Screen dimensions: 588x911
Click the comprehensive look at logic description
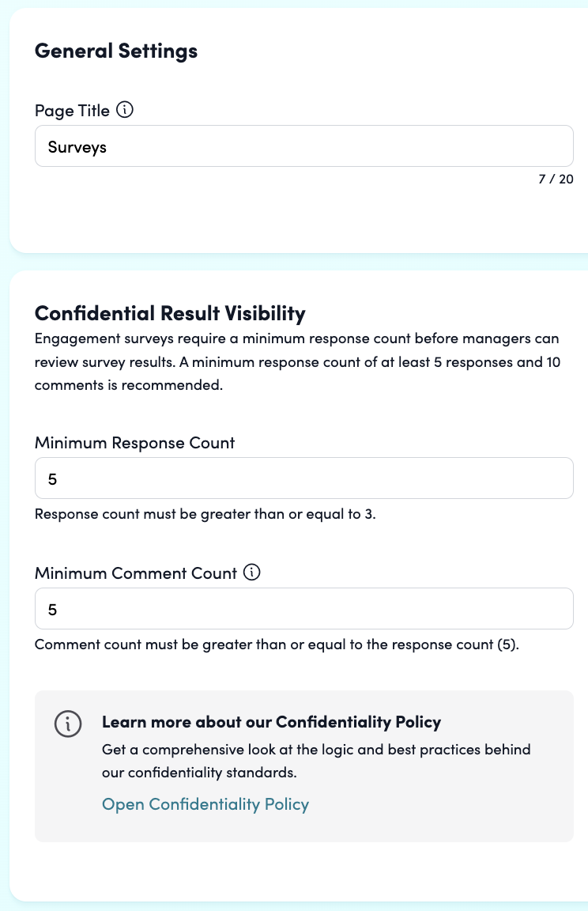tap(316, 761)
